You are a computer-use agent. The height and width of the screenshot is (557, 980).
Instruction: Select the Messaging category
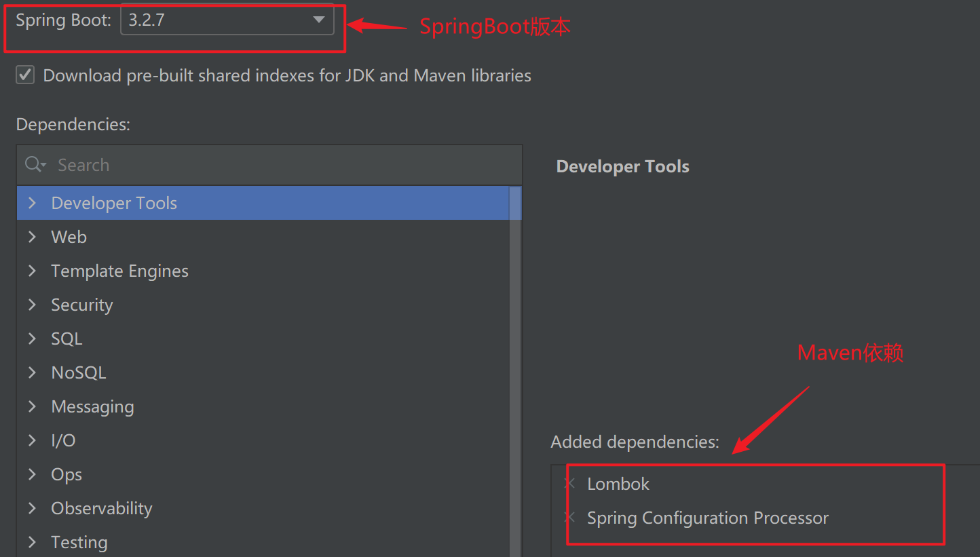(x=92, y=406)
